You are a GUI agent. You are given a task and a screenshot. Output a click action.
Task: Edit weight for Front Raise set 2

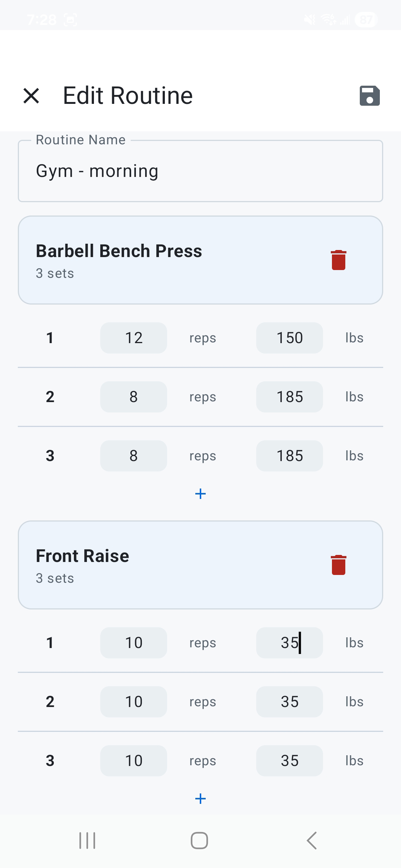point(289,701)
